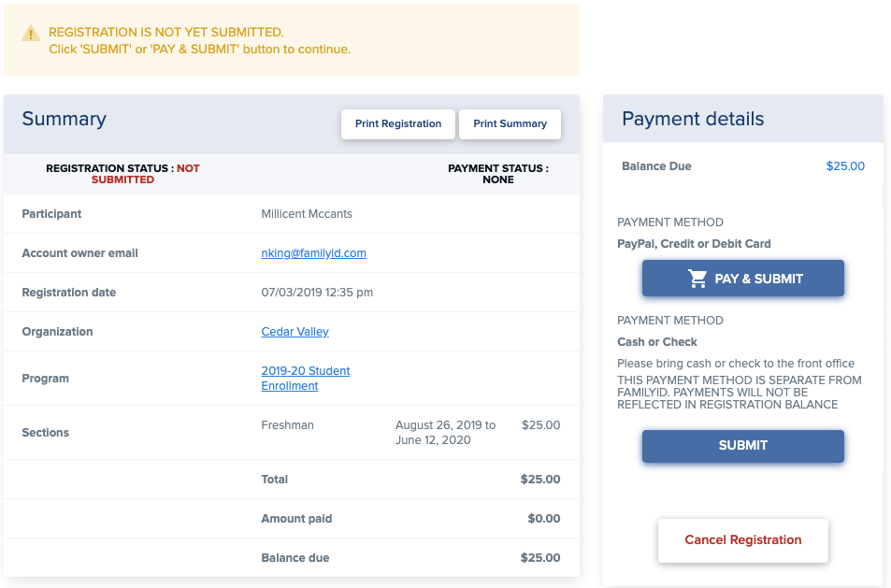Open the nking@familyid.com email link
The image size is (891, 588).
313,253
